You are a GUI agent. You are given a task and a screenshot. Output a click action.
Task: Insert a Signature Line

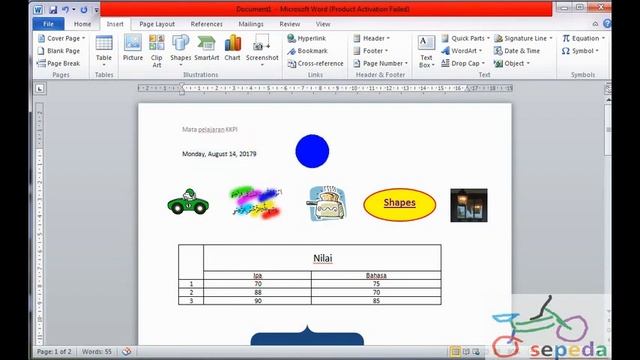523,38
